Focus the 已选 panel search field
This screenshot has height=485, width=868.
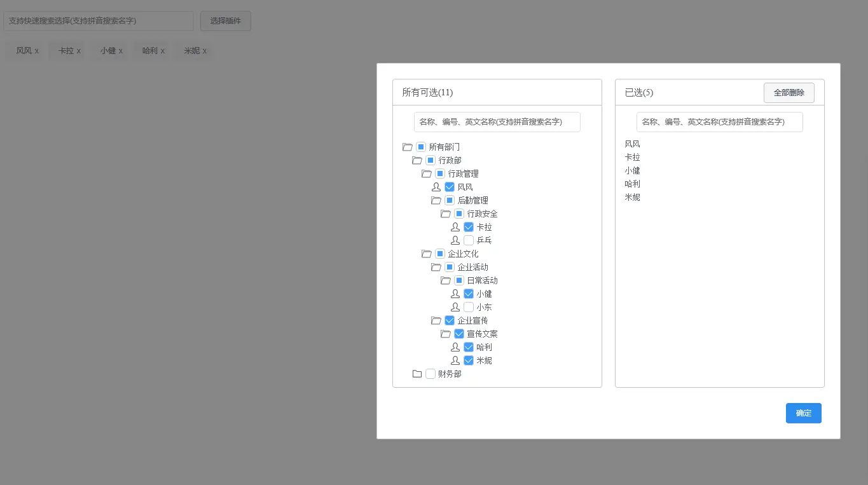point(720,122)
